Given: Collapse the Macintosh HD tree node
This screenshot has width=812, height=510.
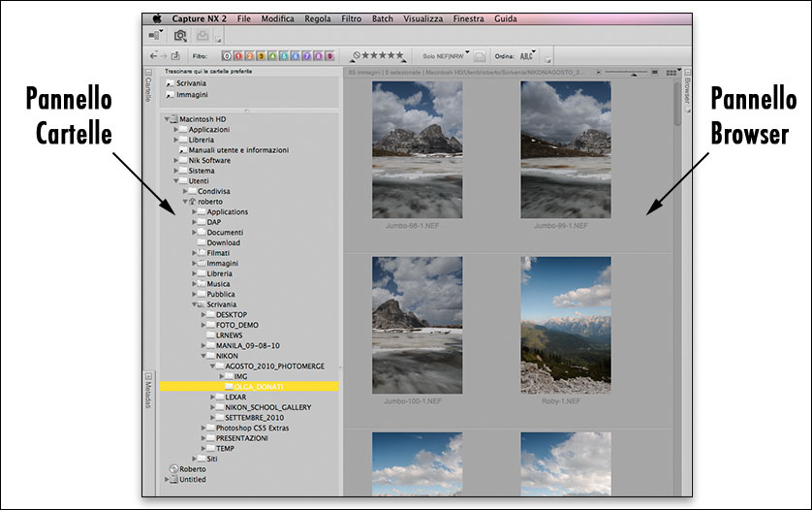Looking at the screenshot, I should 167,119.
